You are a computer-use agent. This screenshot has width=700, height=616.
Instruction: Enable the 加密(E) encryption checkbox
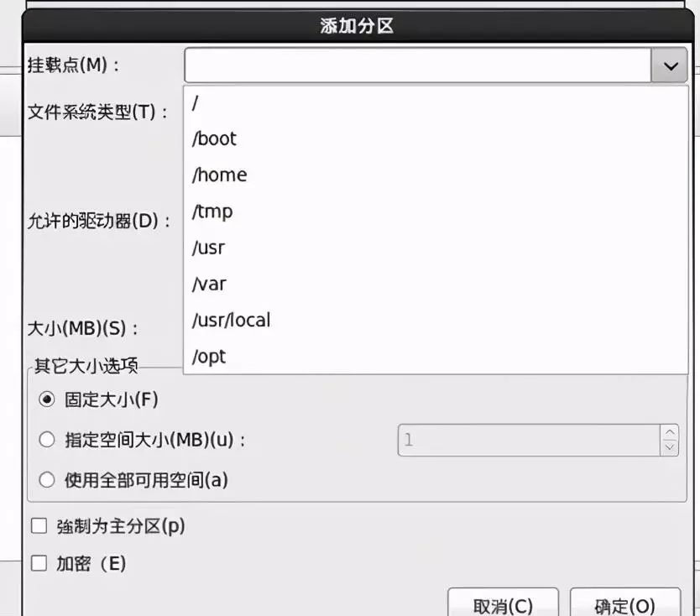pyautogui.click(x=39, y=563)
